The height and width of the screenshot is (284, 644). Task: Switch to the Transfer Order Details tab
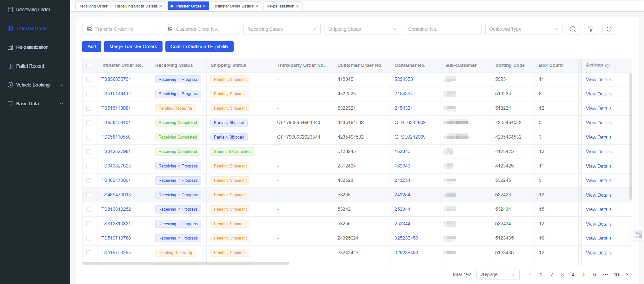pyautogui.click(x=234, y=6)
